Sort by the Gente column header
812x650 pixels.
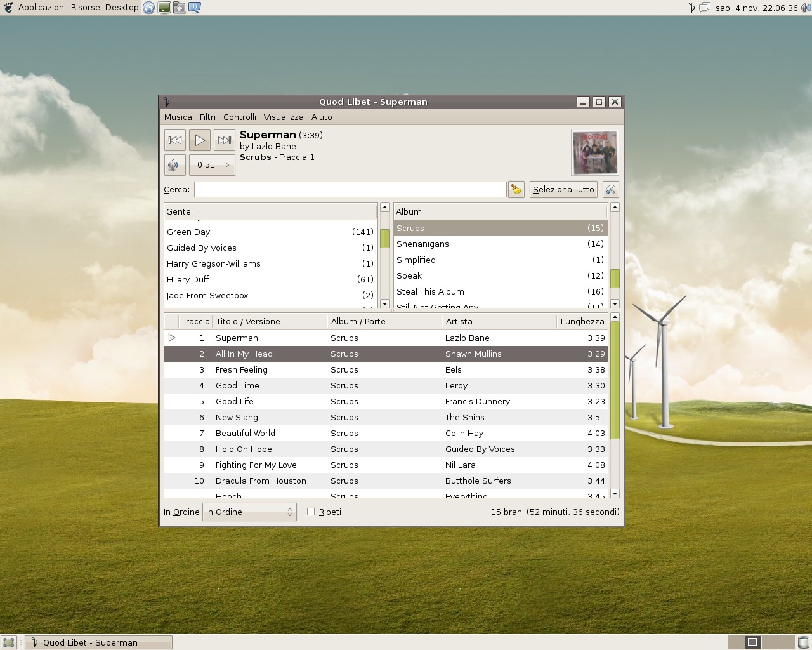pos(270,212)
